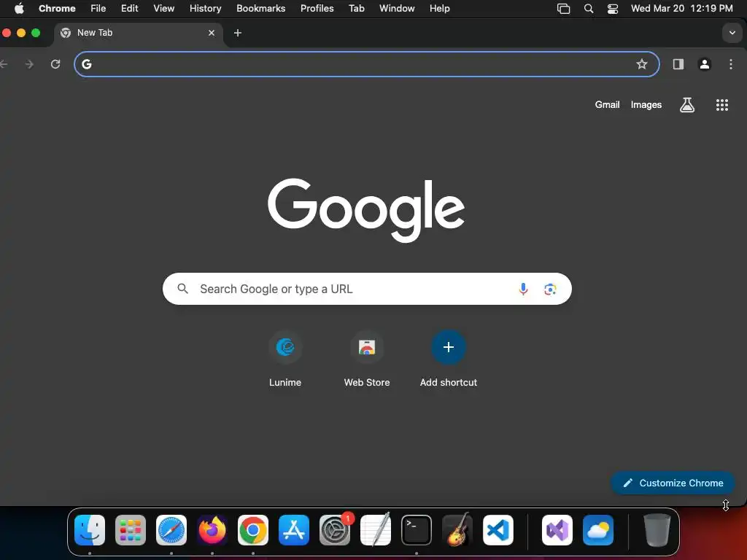The height and width of the screenshot is (560, 747).
Task: Search by image with Google Lens icon
Action: coord(550,289)
